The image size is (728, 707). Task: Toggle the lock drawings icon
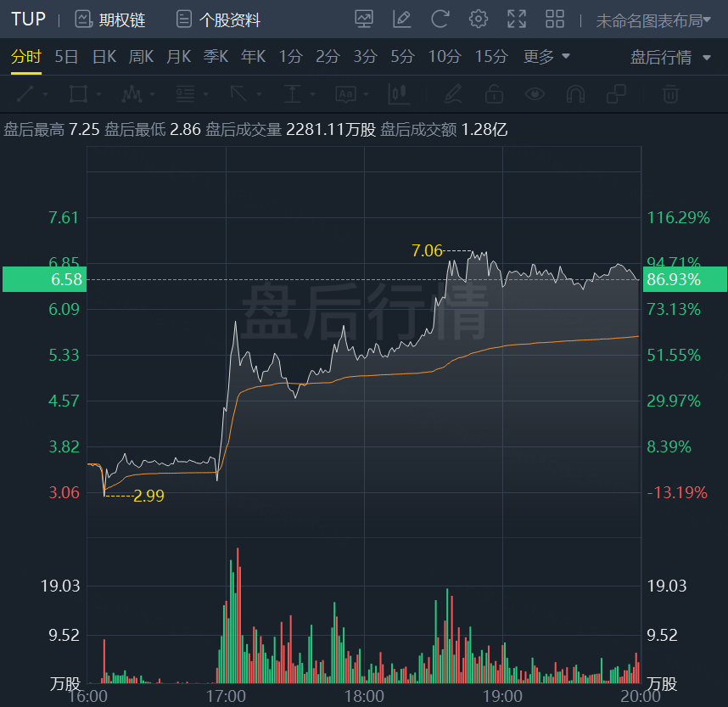pos(494,94)
